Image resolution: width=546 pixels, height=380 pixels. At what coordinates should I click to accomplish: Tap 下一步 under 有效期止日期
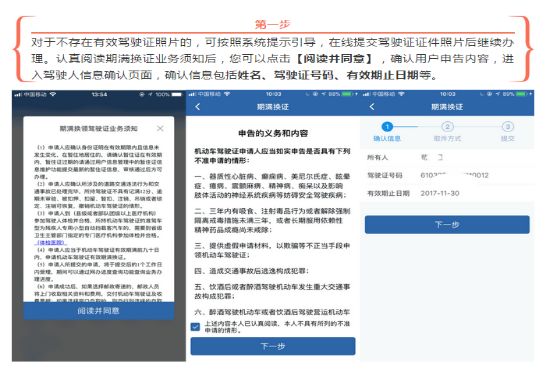(447, 225)
